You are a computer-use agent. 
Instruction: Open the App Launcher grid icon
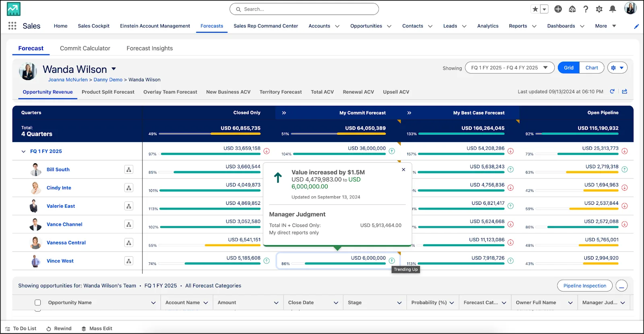pyautogui.click(x=12, y=26)
